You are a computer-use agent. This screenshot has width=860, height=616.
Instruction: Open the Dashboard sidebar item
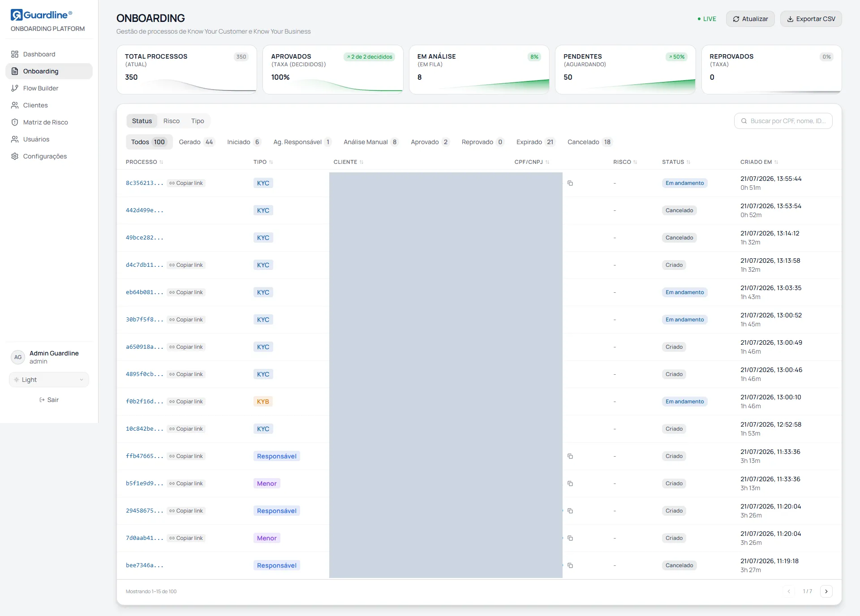point(49,54)
